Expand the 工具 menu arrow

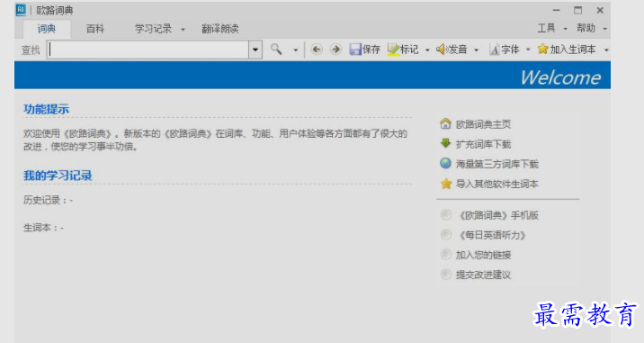[565, 29]
